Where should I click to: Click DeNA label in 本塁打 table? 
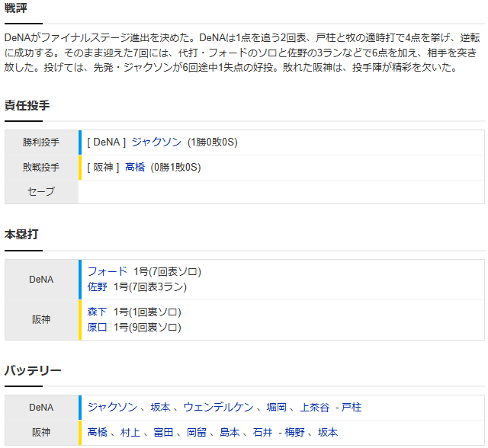point(41,280)
